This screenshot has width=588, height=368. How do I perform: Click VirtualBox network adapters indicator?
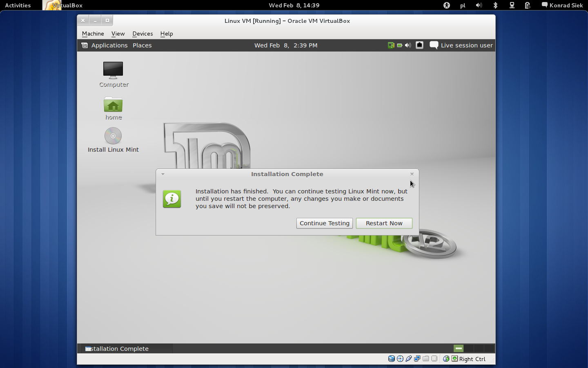[x=417, y=359]
